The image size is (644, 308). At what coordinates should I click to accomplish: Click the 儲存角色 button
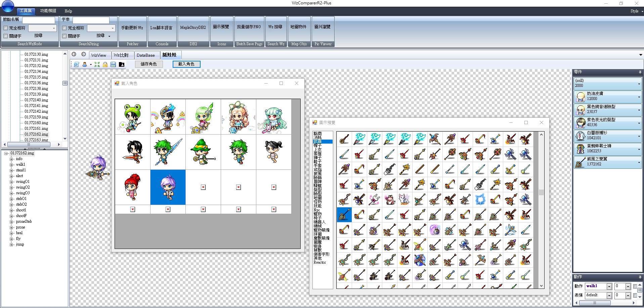point(149,64)
